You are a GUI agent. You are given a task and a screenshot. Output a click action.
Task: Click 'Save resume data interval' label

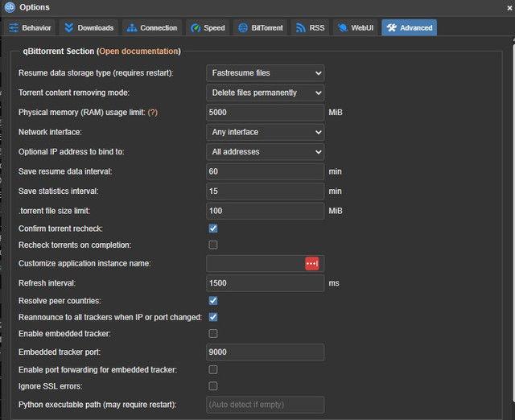(65, 171)
